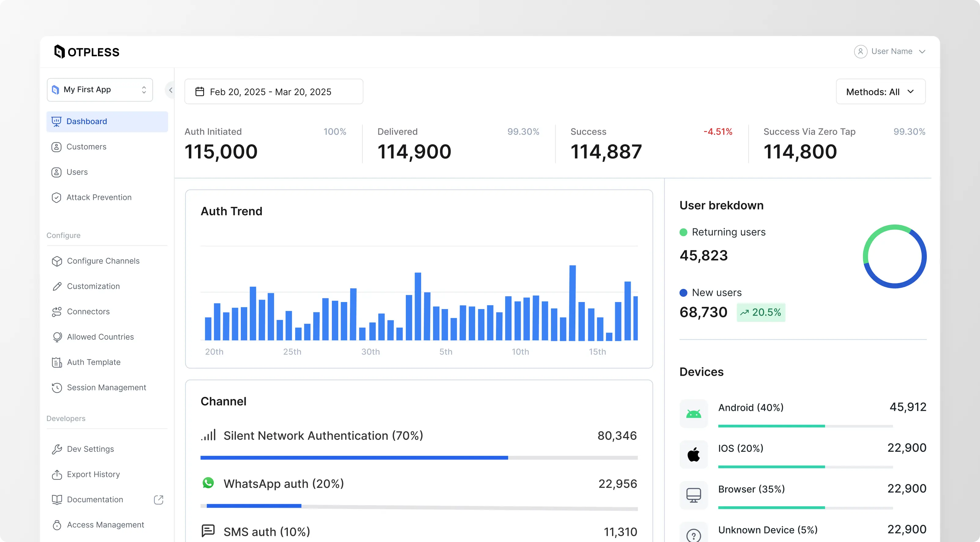The width and height of the screenshot is (980, 542).
Task: Click the Attack Prevention shield icon
Action: [x=56, y=197]
